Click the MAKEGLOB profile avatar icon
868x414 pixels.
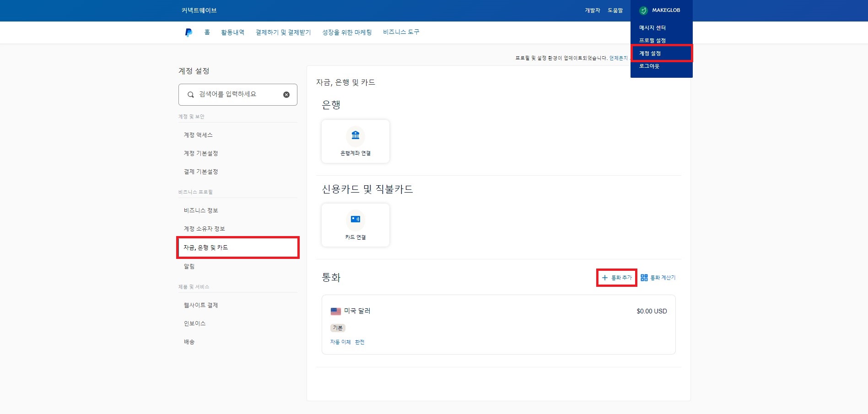(x=643, y=11)
